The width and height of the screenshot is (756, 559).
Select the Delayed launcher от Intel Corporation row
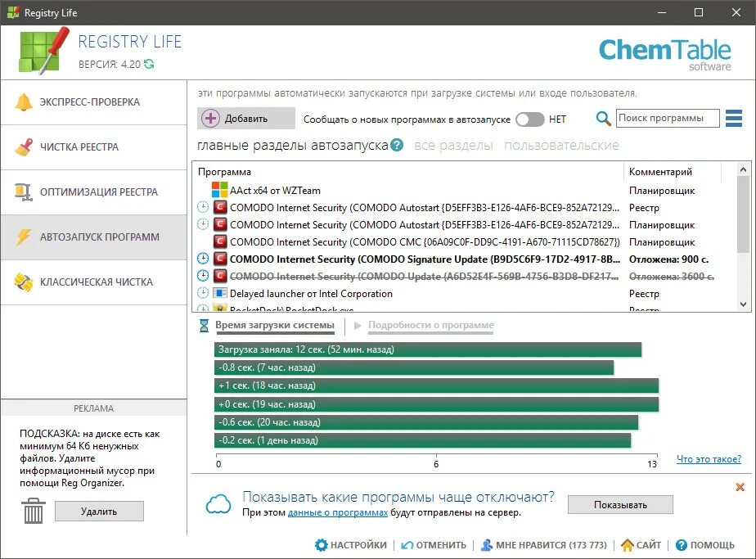pyautogui.click(x=465, y=293)
